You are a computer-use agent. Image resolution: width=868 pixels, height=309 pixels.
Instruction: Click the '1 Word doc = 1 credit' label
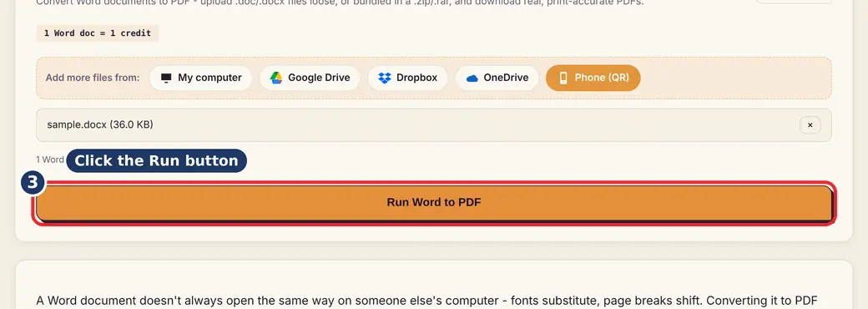coord(98,33)
